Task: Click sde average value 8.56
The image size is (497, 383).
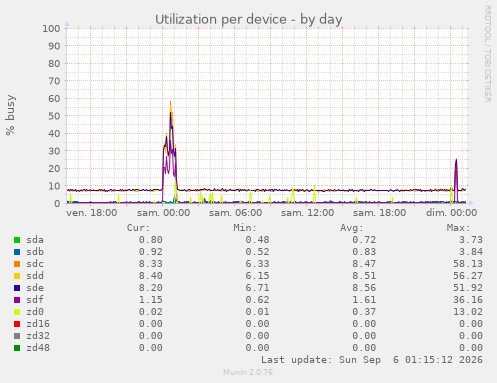Action: [x=364, y=288]
